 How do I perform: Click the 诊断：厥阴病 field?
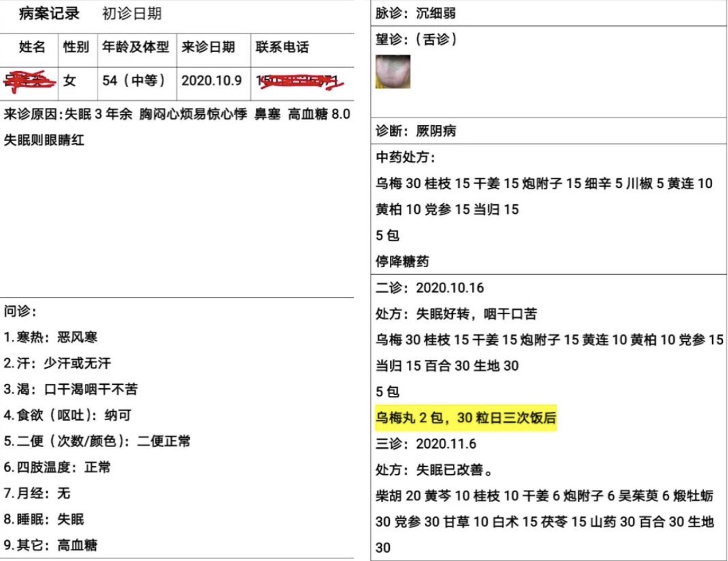coord(416,131)
